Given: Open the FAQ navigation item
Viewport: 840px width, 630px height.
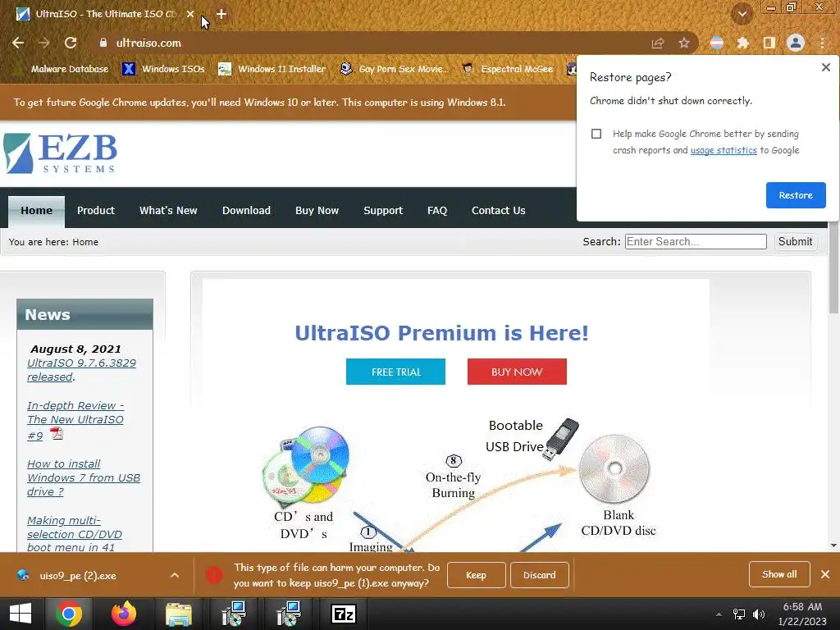Looking at the screenshot, I should click(437, 211).
